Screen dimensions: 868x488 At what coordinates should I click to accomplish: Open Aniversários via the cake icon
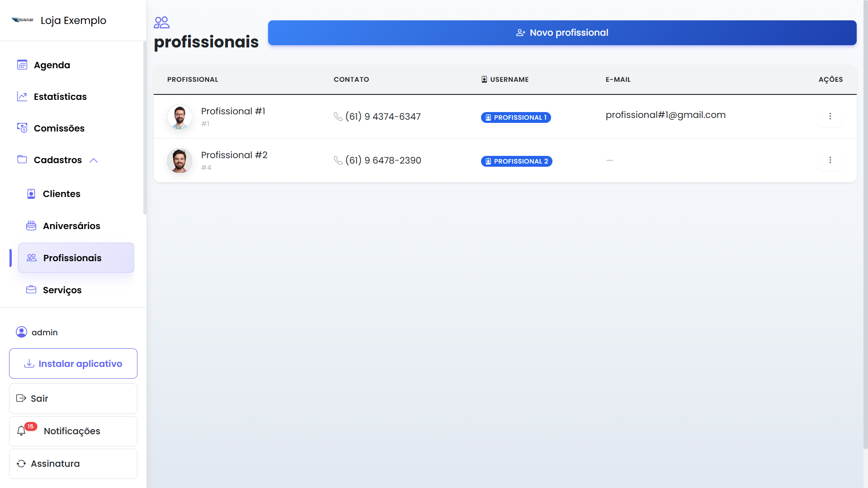tap(31, 225)
